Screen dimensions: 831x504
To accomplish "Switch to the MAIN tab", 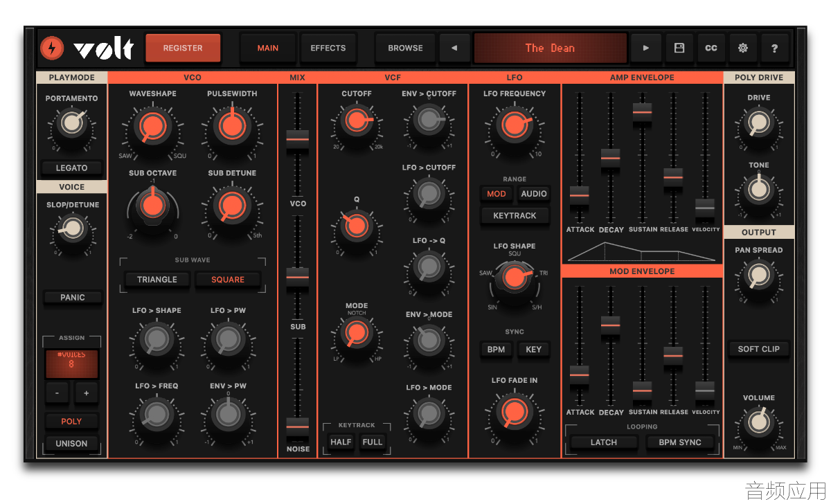I will click(268, 48).
